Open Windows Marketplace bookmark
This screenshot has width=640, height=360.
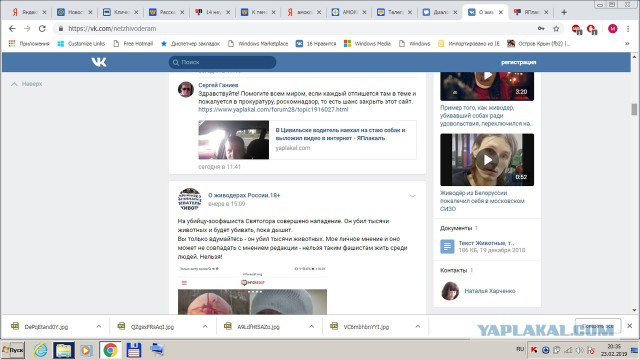pos(258,43)
